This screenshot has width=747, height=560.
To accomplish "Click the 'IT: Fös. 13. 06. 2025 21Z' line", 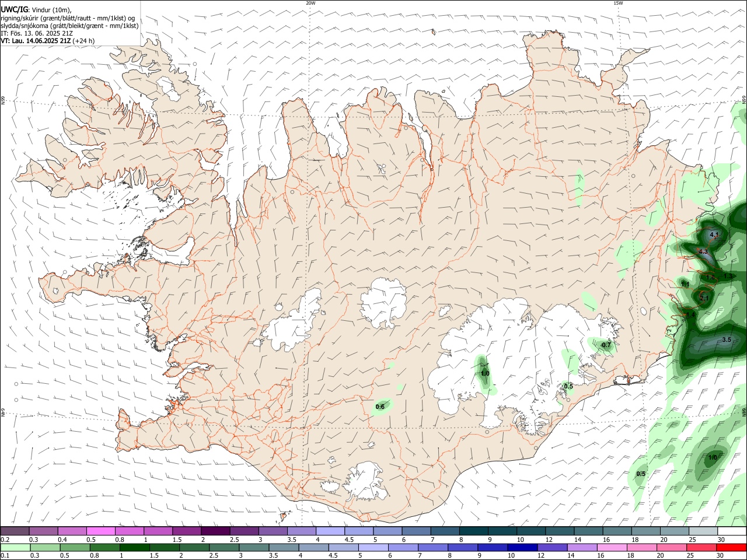I will click(37, 33).
